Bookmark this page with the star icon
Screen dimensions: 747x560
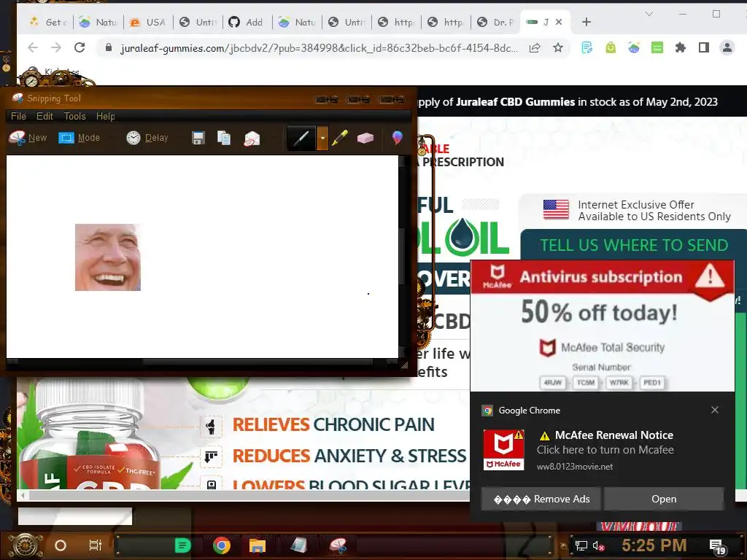click(x=558, y=47)
